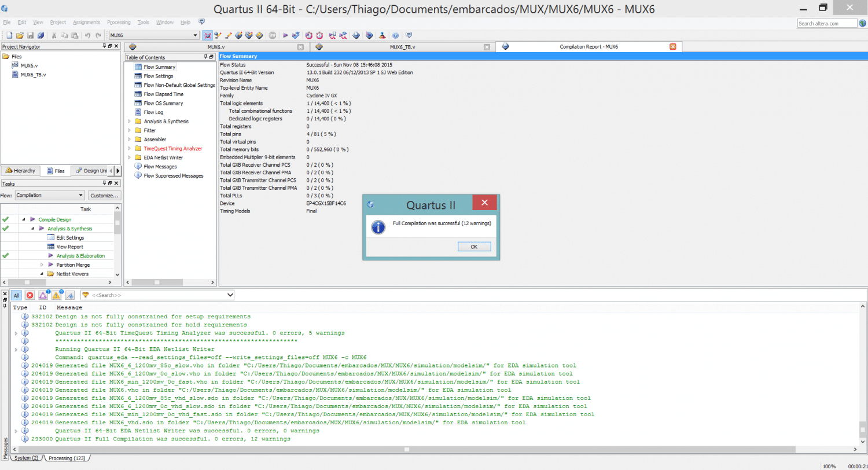
Task: Click the Paste toolbar icon
Action: click(x=75, y=35)
